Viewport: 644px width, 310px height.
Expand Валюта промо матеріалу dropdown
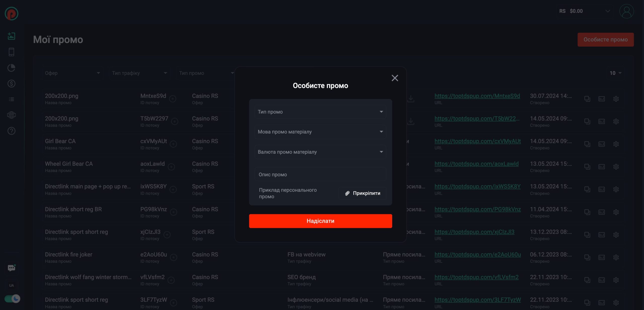pos(320,152)
